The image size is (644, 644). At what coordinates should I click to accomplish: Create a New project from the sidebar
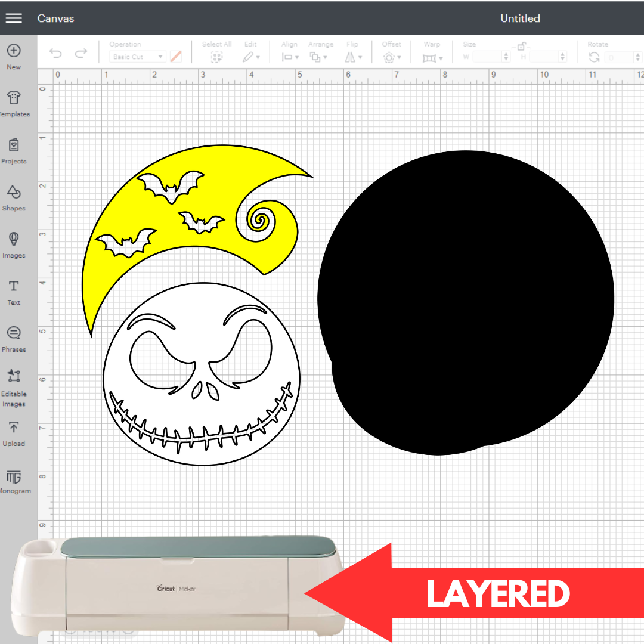point(14,57)
